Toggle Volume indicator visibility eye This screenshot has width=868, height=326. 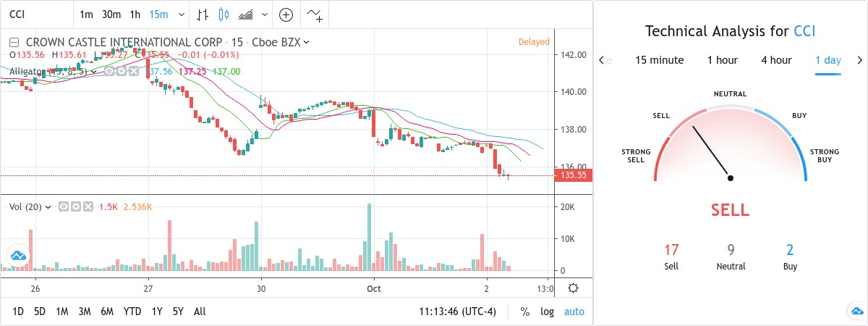tap(64, 206)
